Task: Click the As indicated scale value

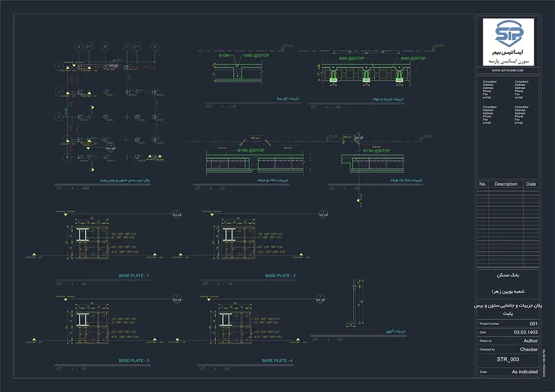Action: coord(524,372)
